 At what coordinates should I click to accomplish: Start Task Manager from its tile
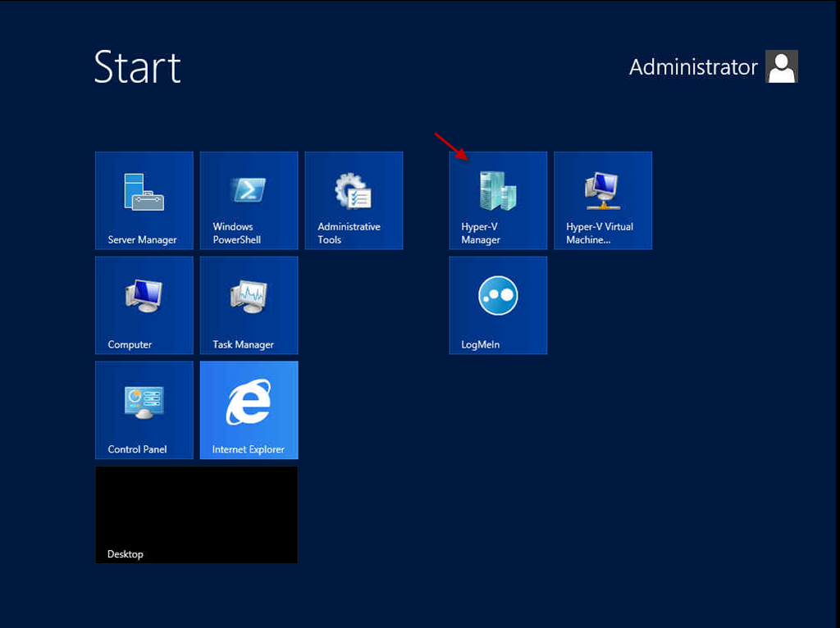pos(249,305)
